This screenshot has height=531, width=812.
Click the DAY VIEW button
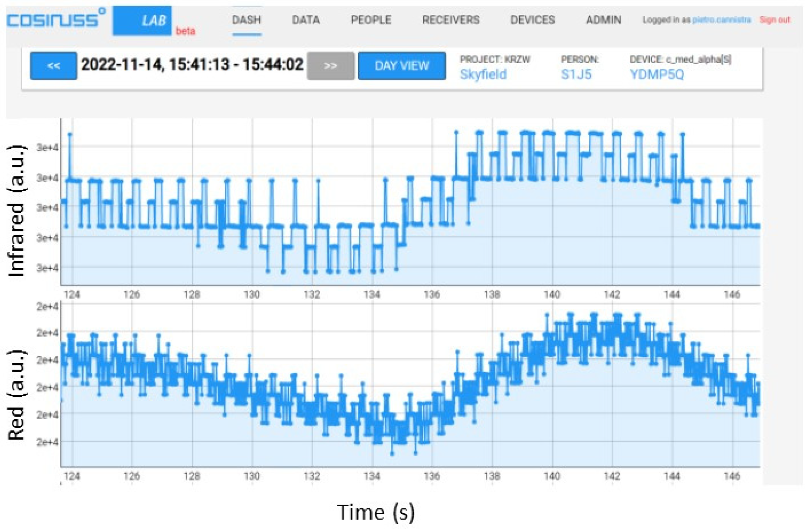point(401,66)
